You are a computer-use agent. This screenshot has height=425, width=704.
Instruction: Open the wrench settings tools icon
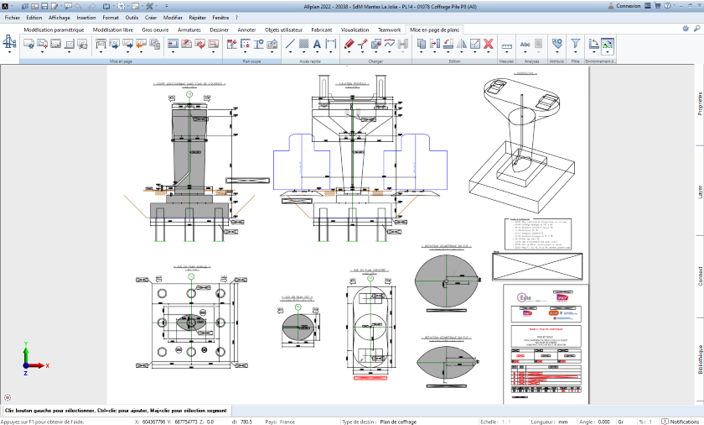tap(150, 6)
